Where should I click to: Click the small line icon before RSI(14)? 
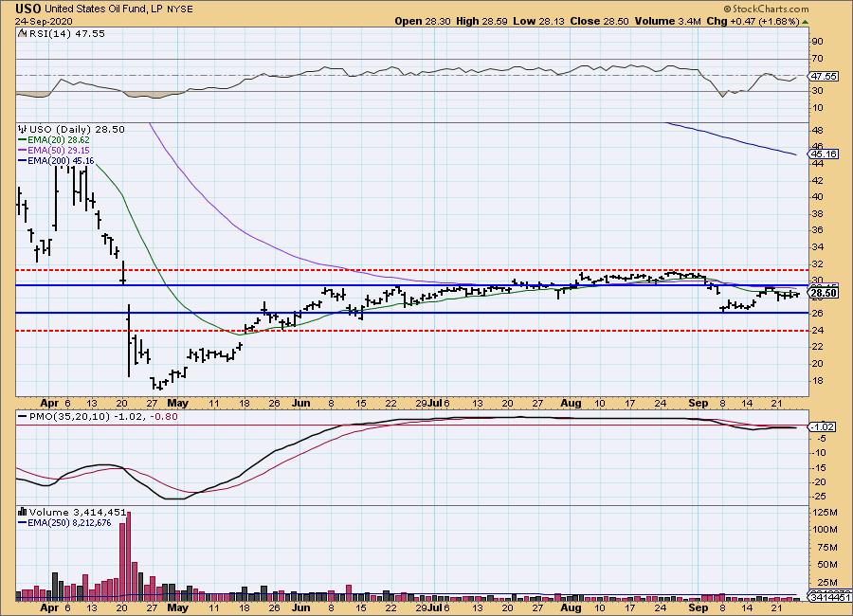tap(21, 34)
